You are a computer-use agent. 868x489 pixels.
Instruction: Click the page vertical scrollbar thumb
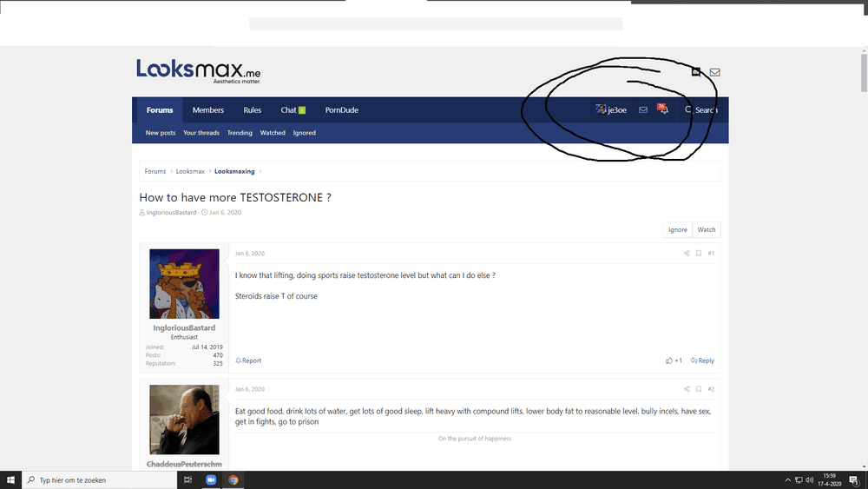click(x=865, y=73)
